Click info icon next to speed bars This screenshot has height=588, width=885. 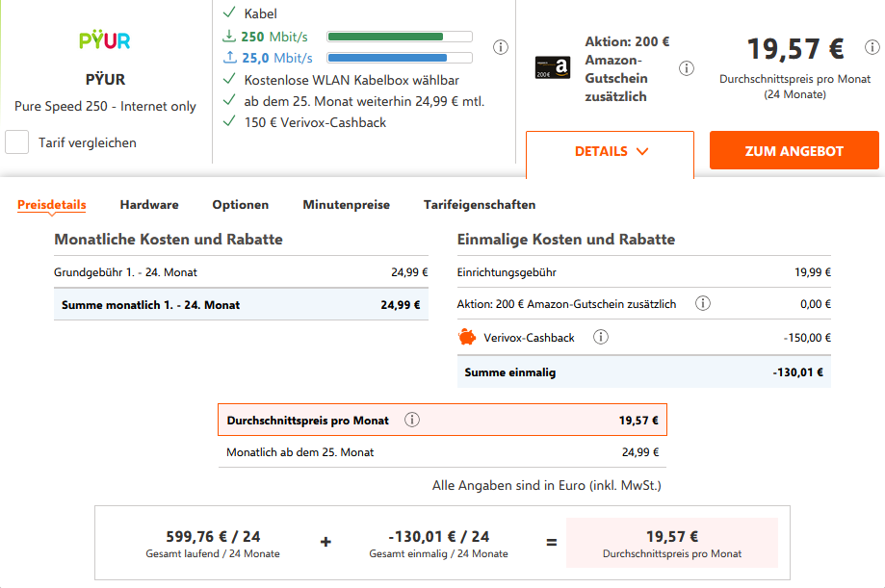pos(500,47)
